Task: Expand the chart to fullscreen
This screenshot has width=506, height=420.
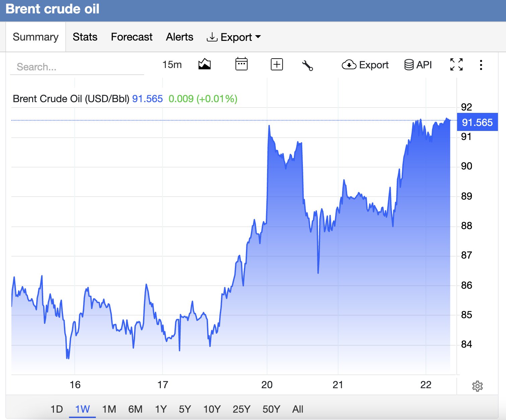Action: (456, 64)
